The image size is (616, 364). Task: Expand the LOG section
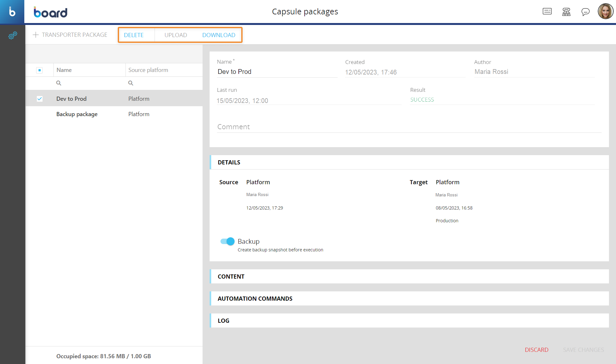pyautogui.click(x=223, y=321)
